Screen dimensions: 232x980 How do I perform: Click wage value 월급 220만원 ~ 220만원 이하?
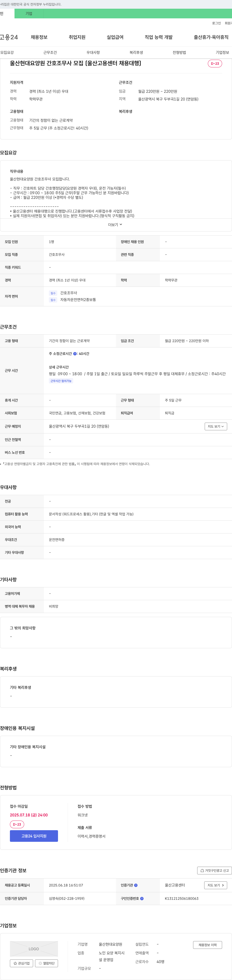pos(187,341)
